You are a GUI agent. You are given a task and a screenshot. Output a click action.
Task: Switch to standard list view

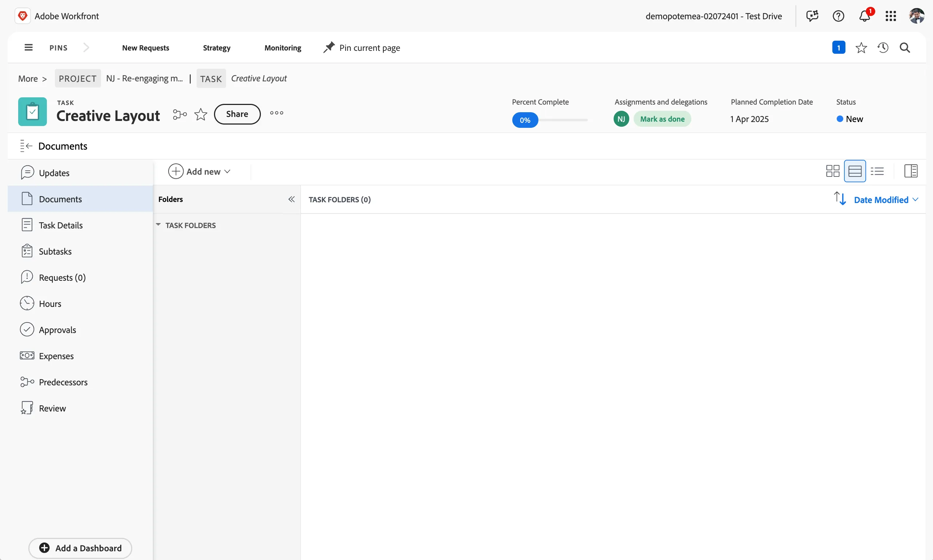pyautogui.click(x=855, y=171)
